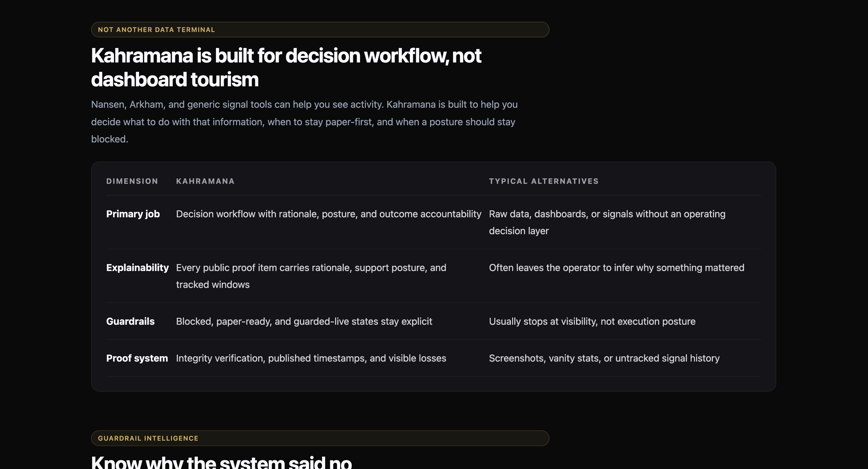Image resolution: width=868 pixels, height=469 pixels.
Task: Click the Usually stops at visibility cell
Action: click(592, 321)
